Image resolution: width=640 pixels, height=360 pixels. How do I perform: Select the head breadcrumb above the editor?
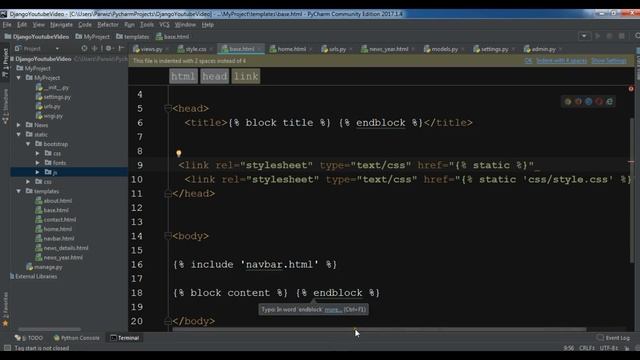pyautogui.click(x=214, y=76)
